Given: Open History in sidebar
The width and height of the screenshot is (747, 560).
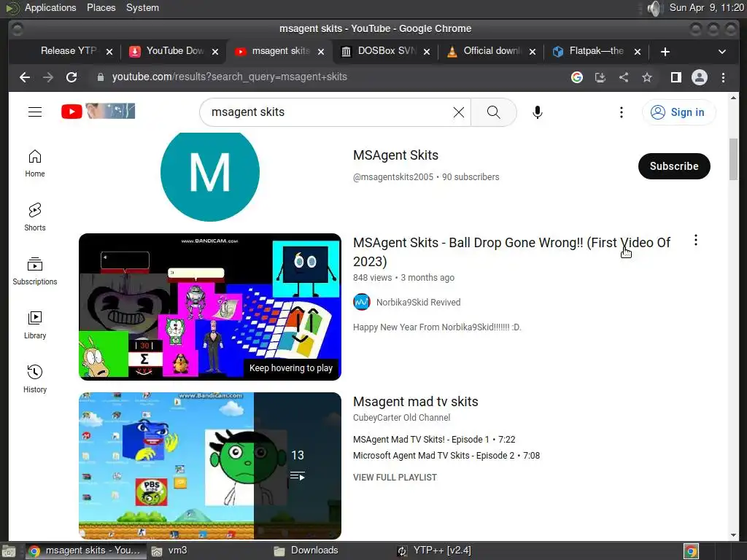Looking at the screenshot, I should point(35,378).
